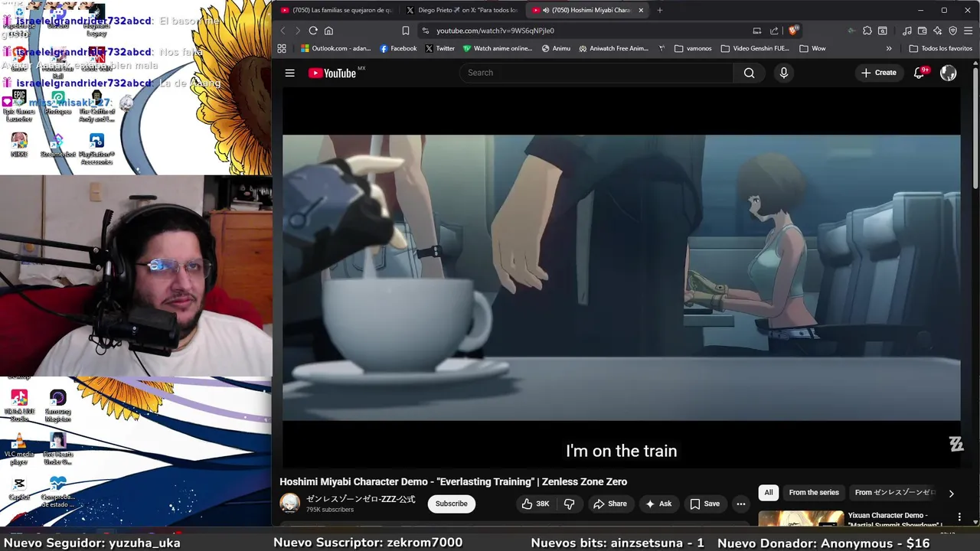Image resolution: width=980 pixels, height=551 pixels.
Task: Open the Ask button under the video
Action: [x=658, y=504]
